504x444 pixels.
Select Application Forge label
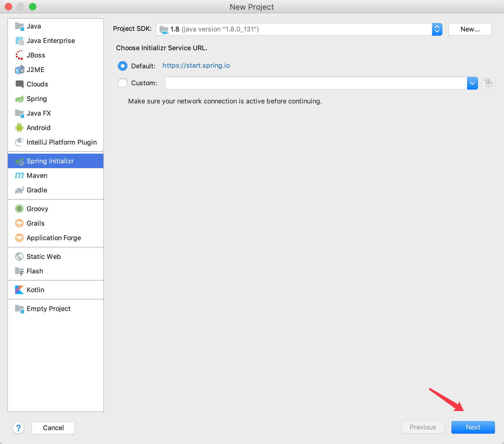pos(54,238)
